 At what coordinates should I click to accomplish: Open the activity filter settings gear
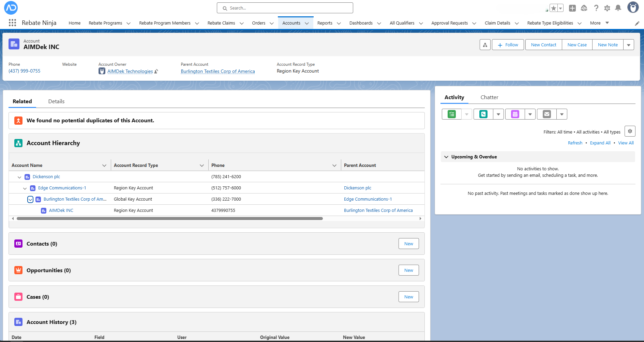click(x=630, y=131)
